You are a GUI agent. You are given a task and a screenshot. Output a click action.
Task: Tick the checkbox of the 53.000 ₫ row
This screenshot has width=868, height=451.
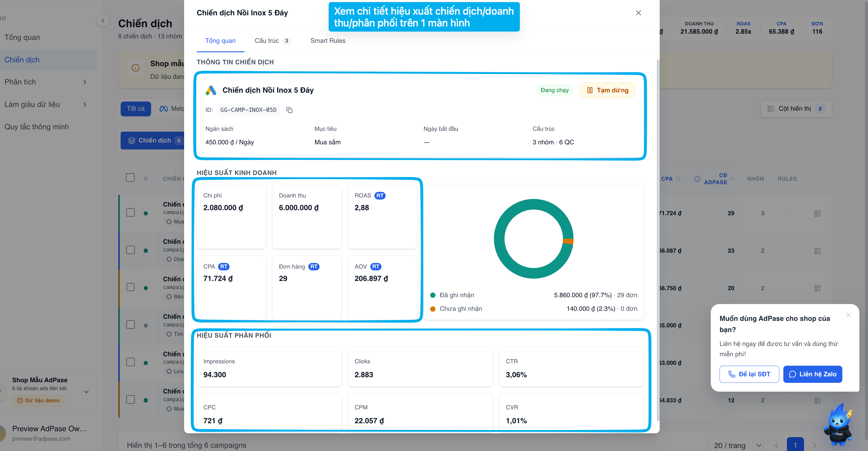point(130,362)
